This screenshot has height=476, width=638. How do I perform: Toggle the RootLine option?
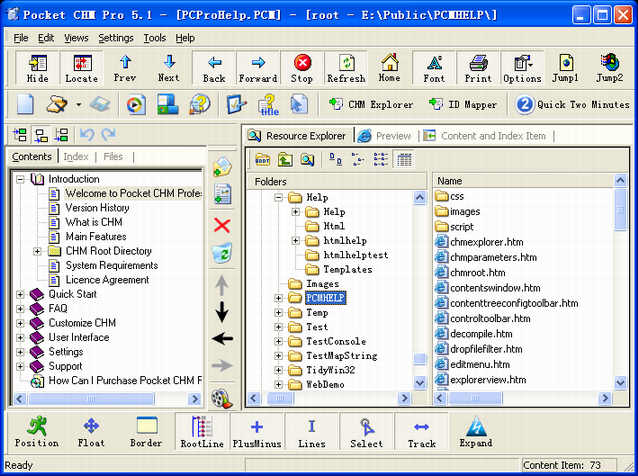[202, 432]
